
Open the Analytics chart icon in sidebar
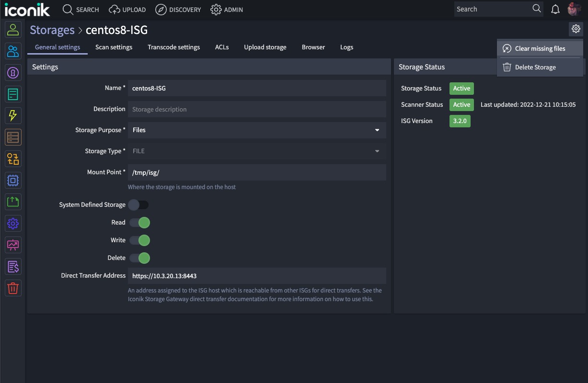pyautogui.click(x=13, y=245)
